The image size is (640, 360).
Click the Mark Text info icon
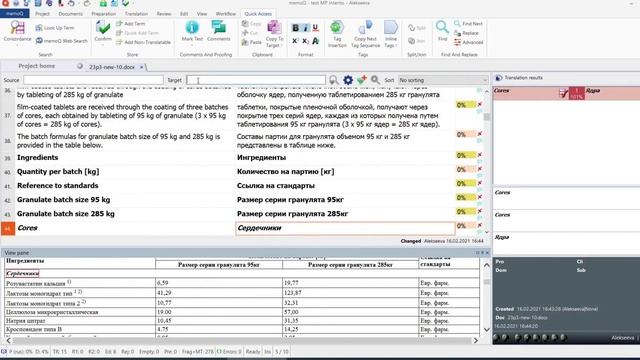[x=192, y=27]
